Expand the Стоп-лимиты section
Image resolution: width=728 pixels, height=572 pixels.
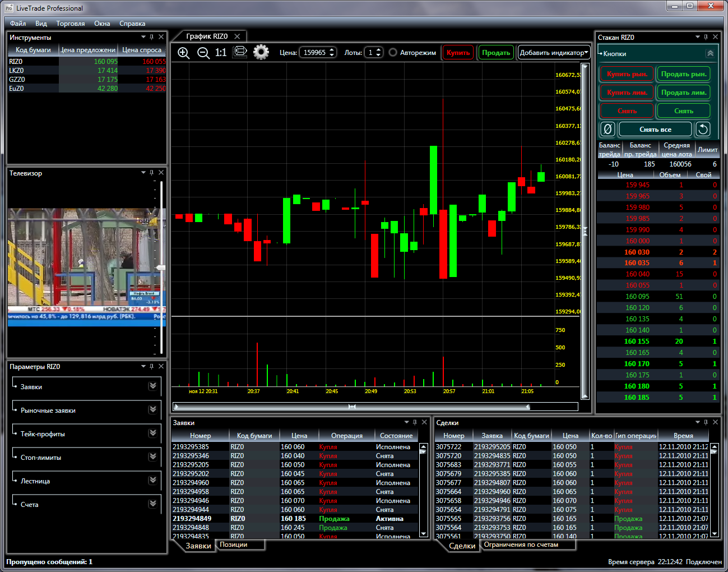click(152, 456)
